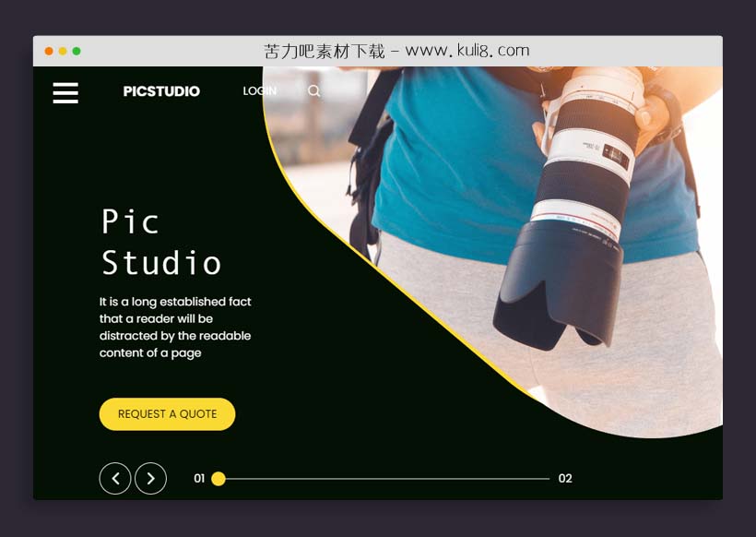Click the slider progress track
Viewport: 756px width, 537px height.
coord(387,478)
